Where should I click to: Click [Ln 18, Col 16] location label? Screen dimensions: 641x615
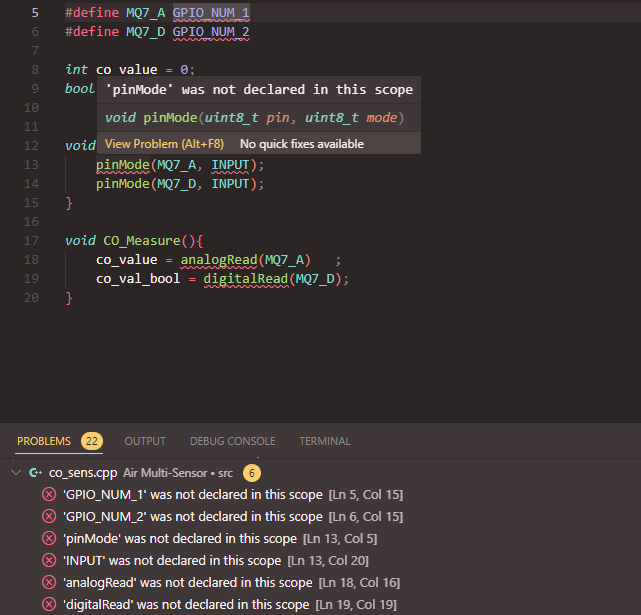point(359,583)
